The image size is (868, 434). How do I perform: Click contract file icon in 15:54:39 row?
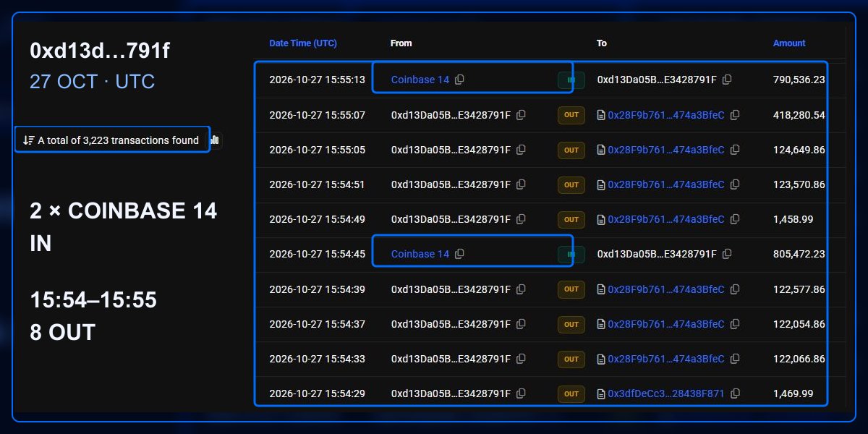coord(601,289)
